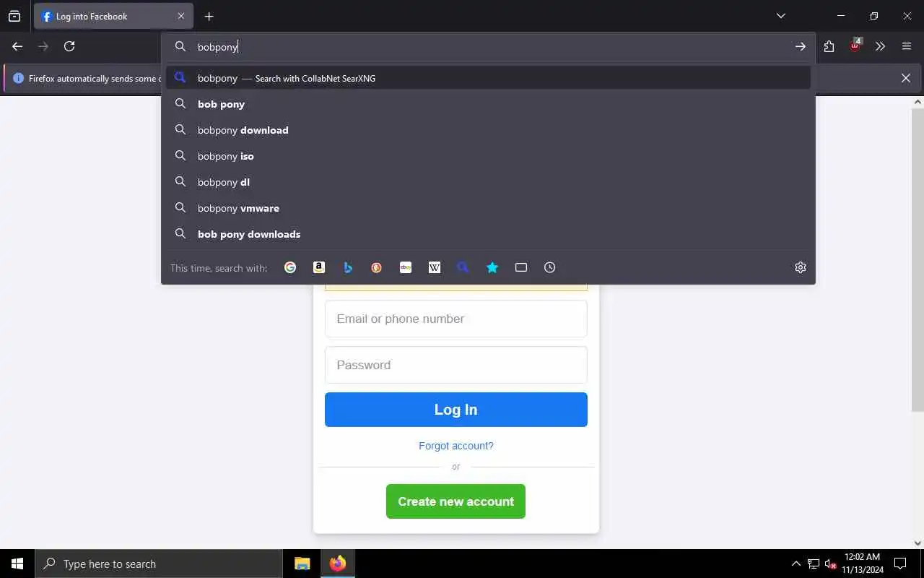
Task: Search within History clock icon
Action: (550, 267)
